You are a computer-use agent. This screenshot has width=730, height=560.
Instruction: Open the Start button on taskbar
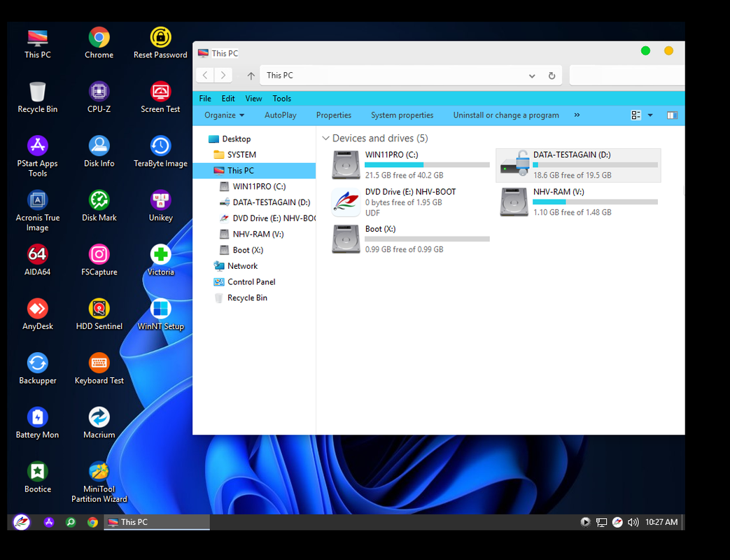[x=22, y=521]
